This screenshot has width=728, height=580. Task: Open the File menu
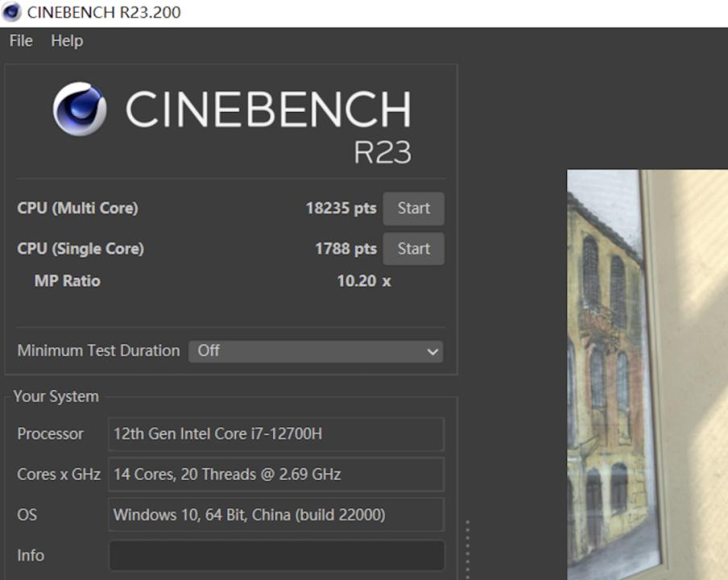21,40
